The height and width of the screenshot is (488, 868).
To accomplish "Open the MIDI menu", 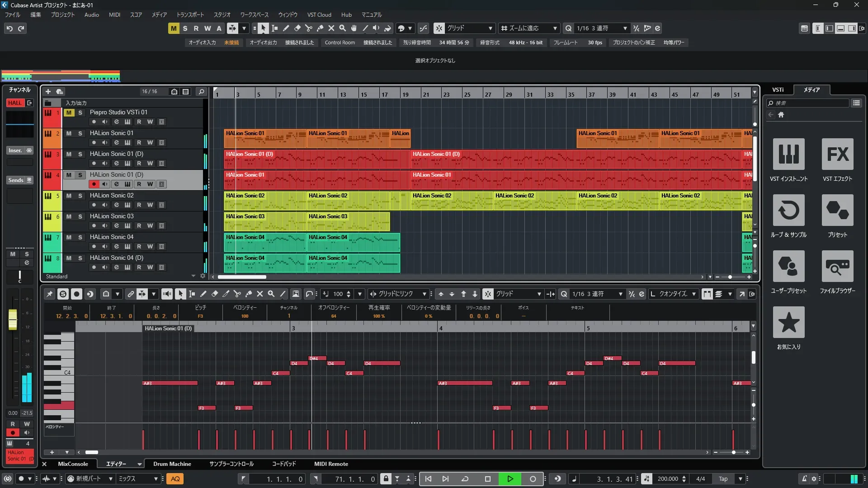I will (x=114, y=14).
